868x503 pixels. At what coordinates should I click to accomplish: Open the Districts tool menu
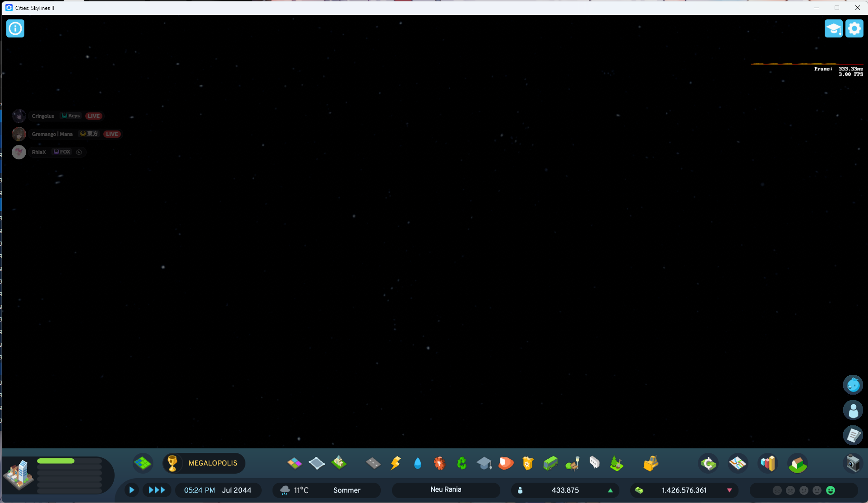coord(317,463)
